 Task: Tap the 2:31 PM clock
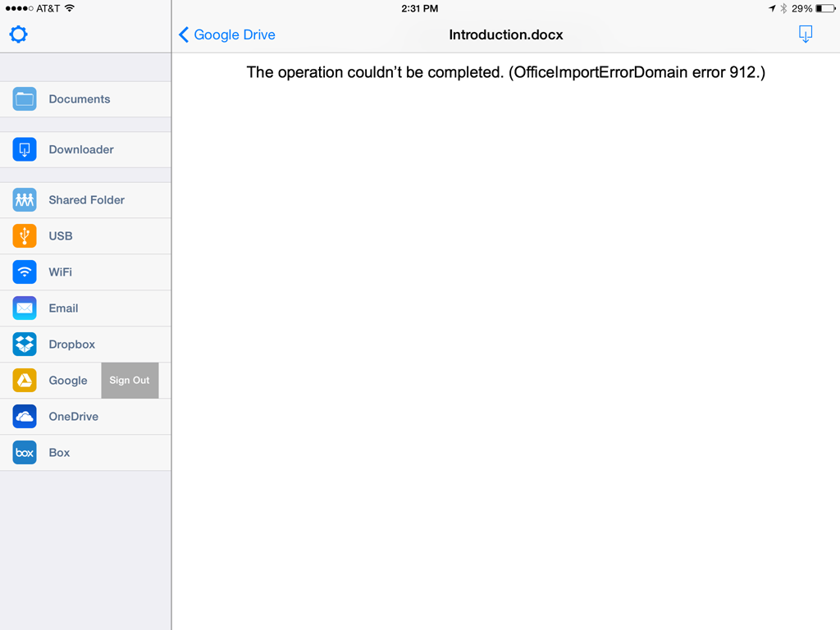tap(419, 8)
